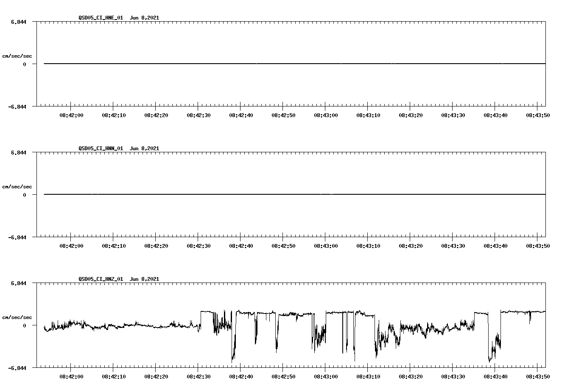
Task: Click the 08:42:40 time label under HNZ plot
Action: click(x=241, y=376)
